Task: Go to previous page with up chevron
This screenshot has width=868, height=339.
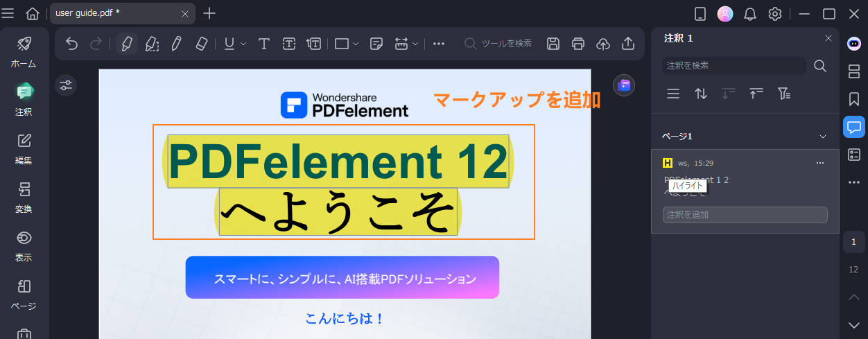Action: pyautogui.click(x=854, y=297)
